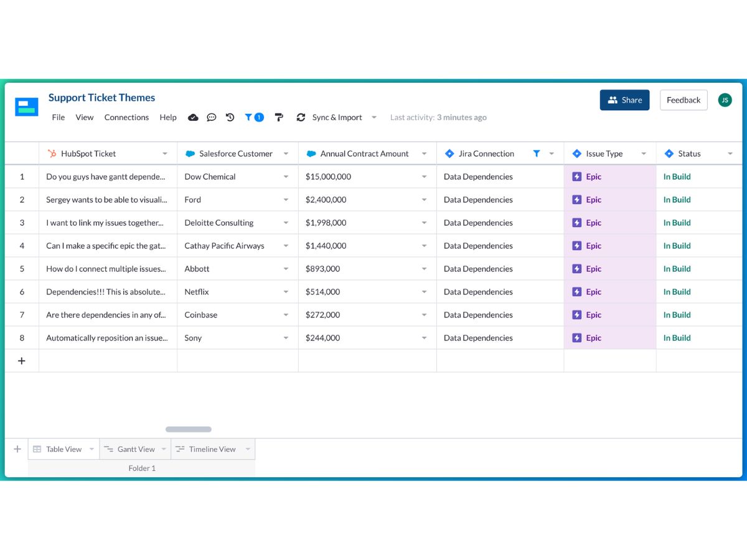Open Dow Chemical customer cell dropdown
747x560 pixels.
286,177
